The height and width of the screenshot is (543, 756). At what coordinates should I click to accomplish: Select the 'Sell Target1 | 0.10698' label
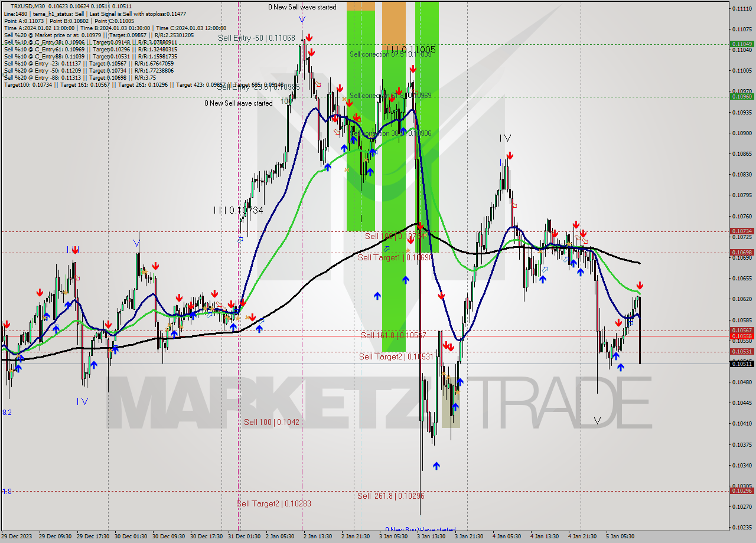pos(396,257)
